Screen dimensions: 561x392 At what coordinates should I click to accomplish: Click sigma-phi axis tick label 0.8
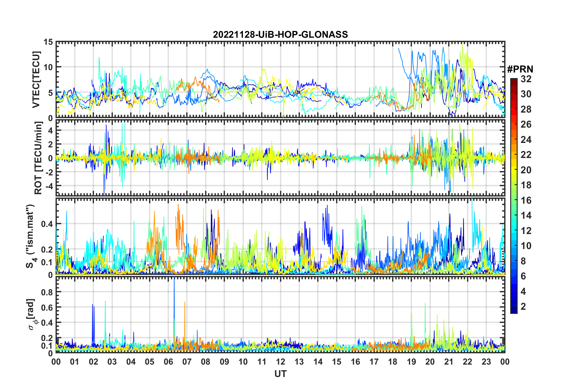[47, 292]
